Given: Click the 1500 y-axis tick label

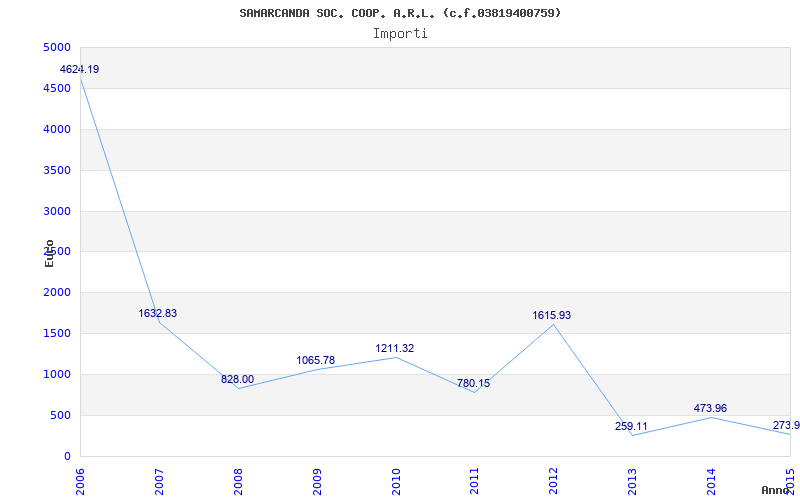Looking at the screenshot, I should [x=59, y=334].
